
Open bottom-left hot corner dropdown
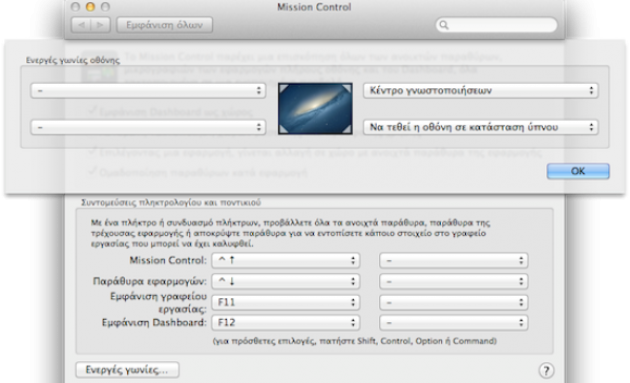point(148,127)
